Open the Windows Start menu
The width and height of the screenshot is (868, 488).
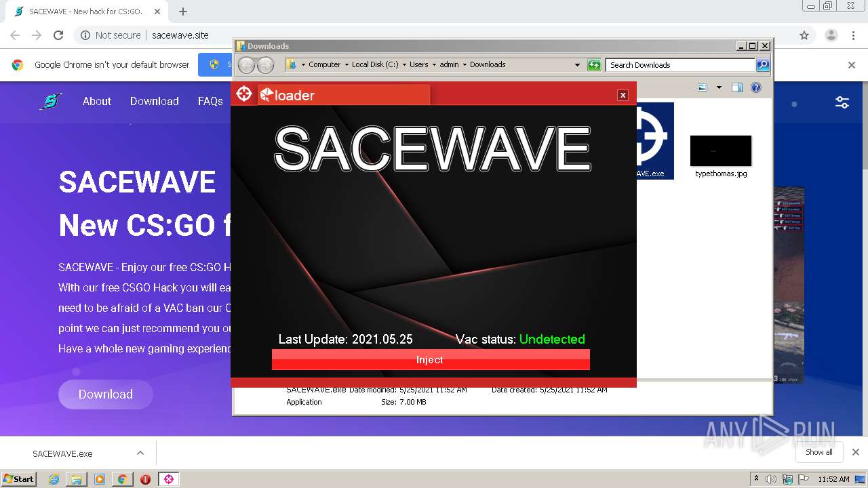(19, 479)
